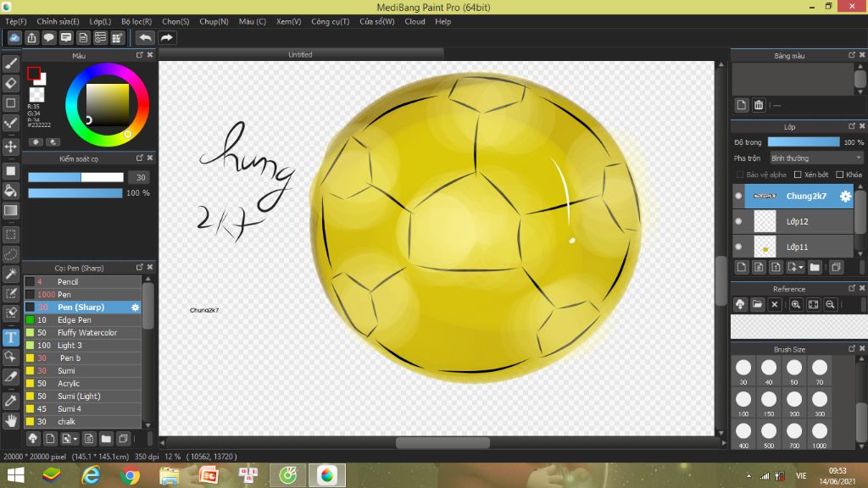
Task: Select the Move tool
Action: [10, 147]
